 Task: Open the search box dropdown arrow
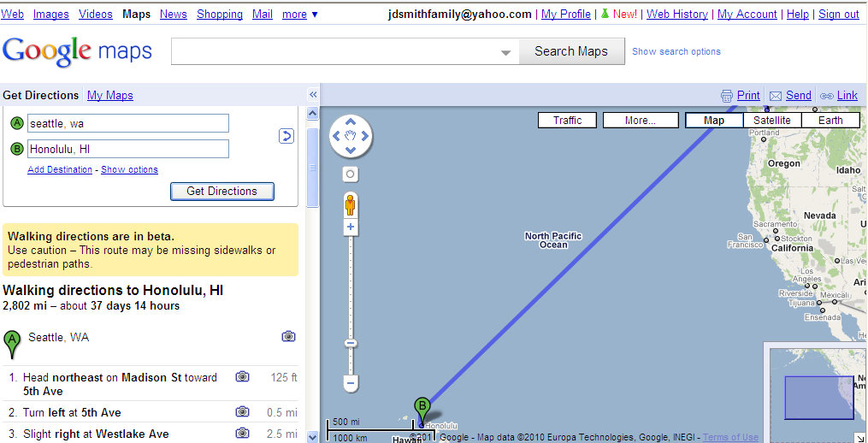pos(505,53)
